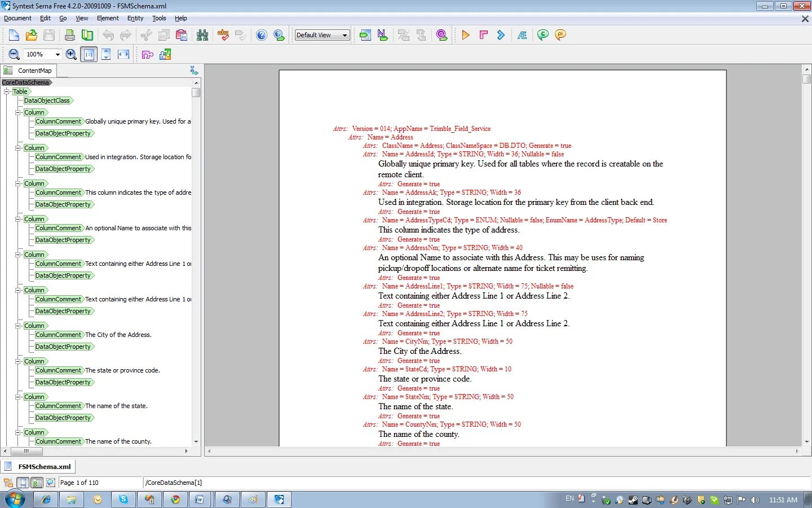The width and height of the screenshot is (812, 508).
Task: Collapse the Table tree node
Action: point(6,91)
